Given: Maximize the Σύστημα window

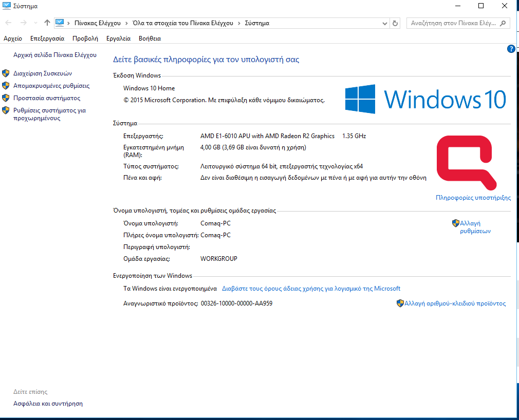Looking at the screenshot, I should point(481,6).
